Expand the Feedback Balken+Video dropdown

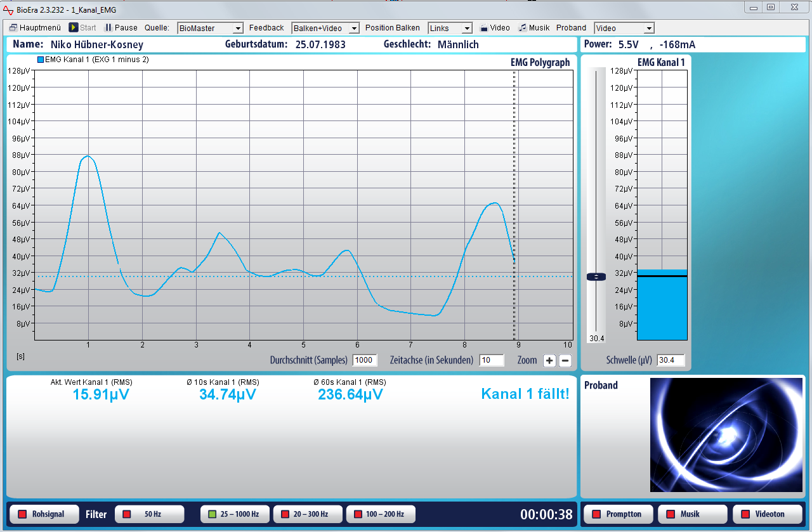[325, 29]
